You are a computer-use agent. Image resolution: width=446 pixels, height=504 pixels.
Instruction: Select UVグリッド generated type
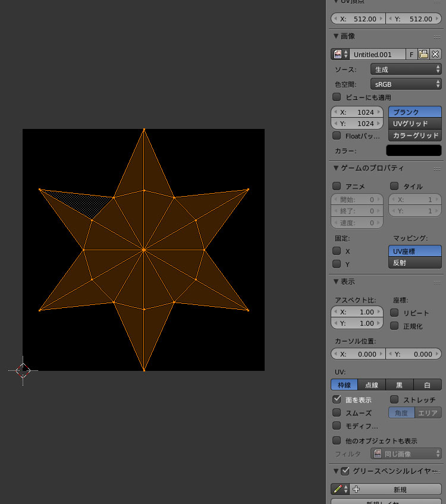(415, 124)
